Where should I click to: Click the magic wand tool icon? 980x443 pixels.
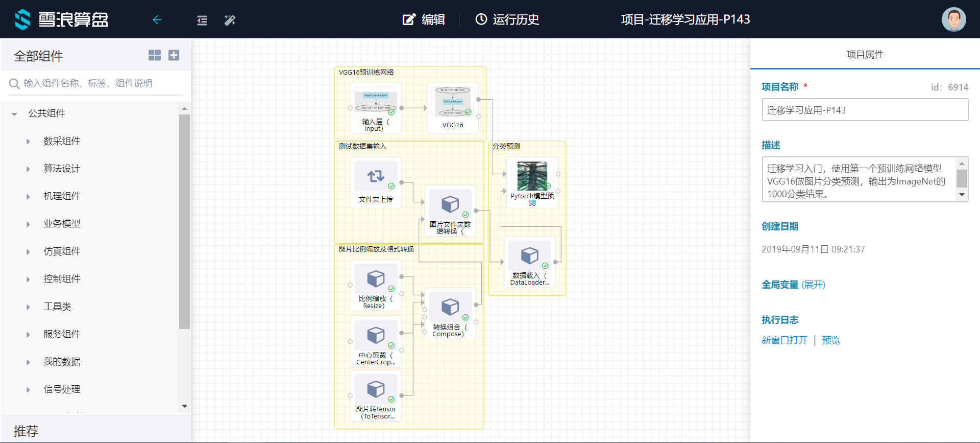[230, 20]
